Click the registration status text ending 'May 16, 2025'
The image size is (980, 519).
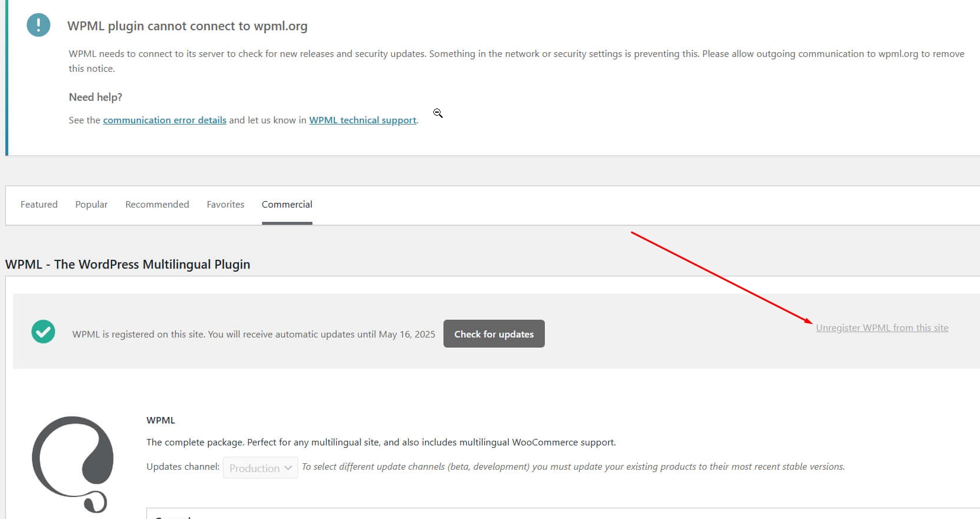[254, 335]
